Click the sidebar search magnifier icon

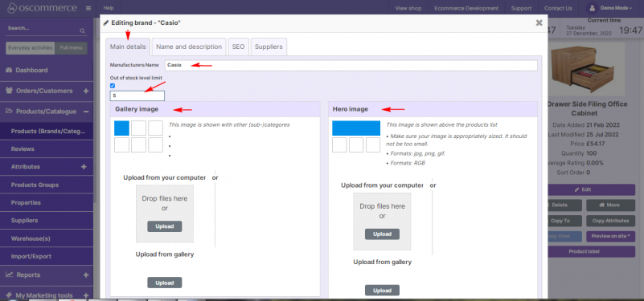(x=82, y=31)
